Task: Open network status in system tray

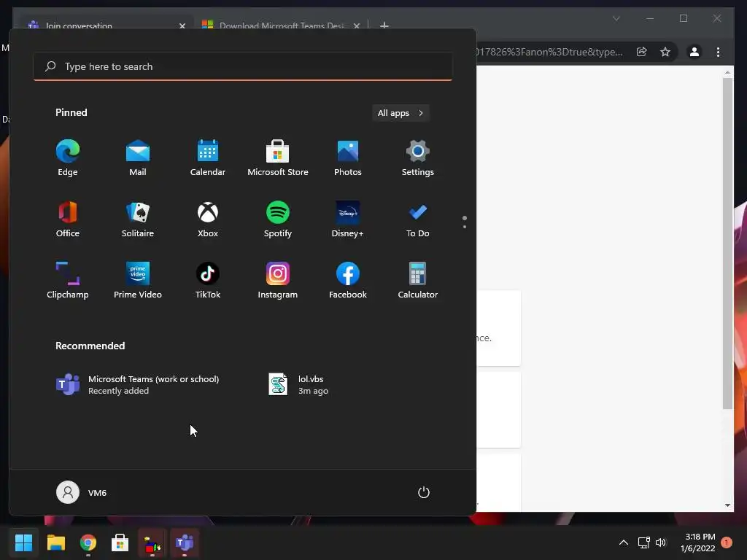Action: pyautogui.click(x=643, y=542)
